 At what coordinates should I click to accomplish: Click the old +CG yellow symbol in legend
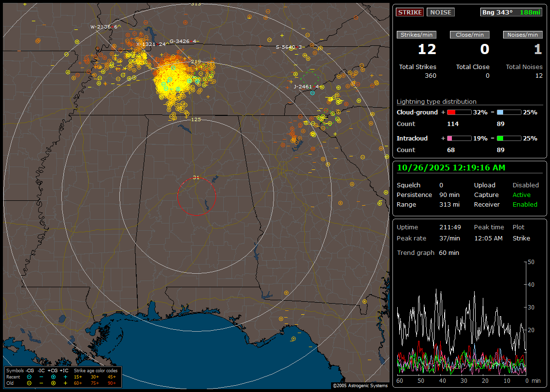pos(53,383)
